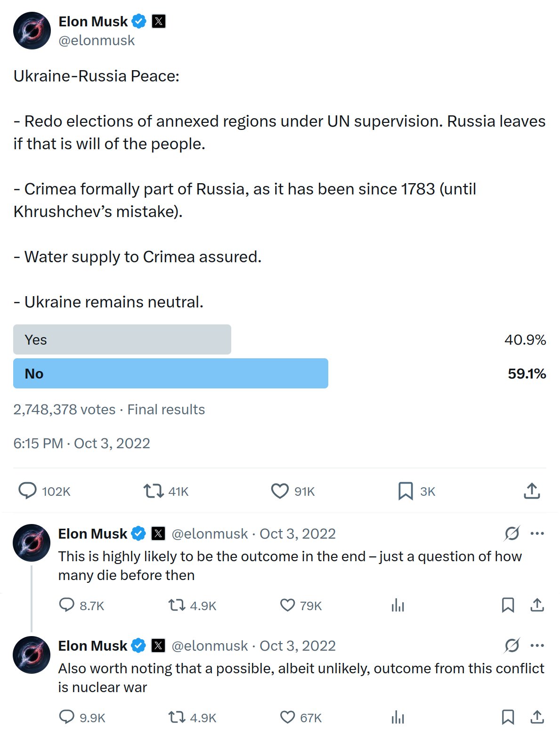
Task: Click the X affiliation badge in the main header
Action: tap(159, 21)
